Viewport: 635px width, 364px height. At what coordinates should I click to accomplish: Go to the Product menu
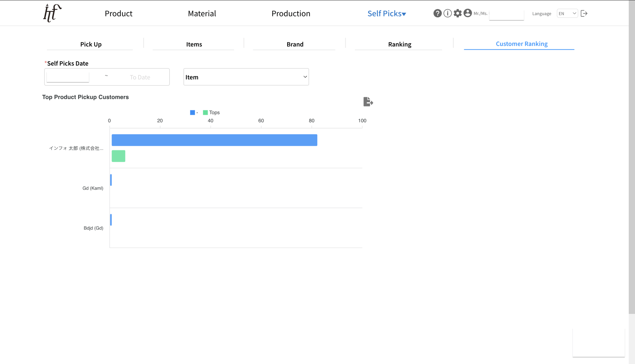[x=118, y=13]
